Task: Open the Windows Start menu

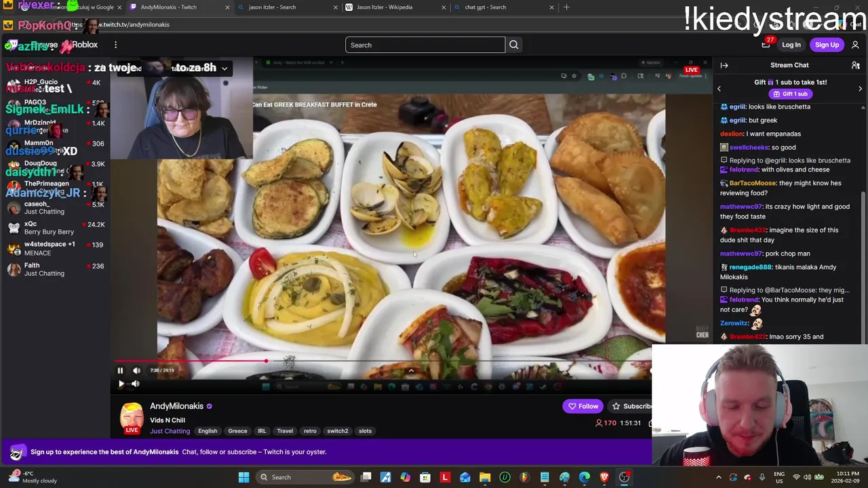Action: pos(243,477)
